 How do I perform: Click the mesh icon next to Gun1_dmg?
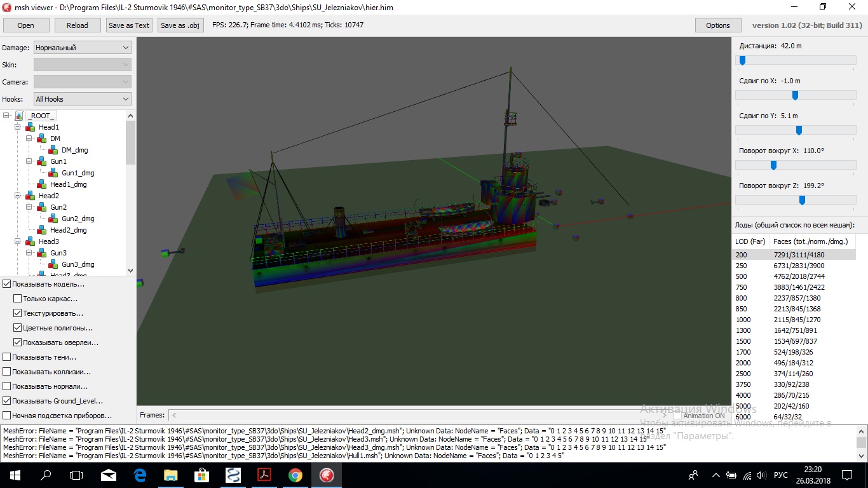point(53,173)
